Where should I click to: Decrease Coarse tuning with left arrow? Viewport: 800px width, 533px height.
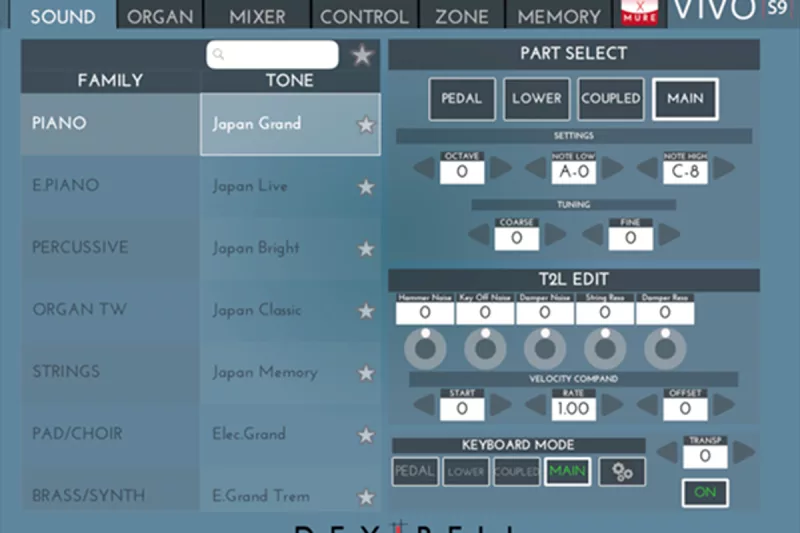click(x=479, y=235)
